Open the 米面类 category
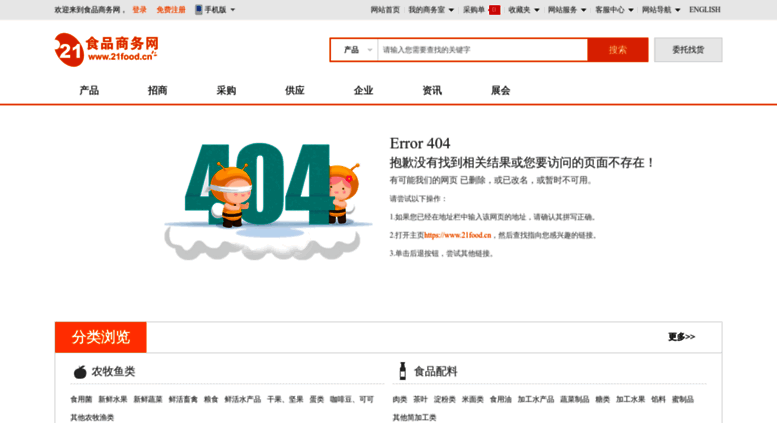Viewport: 777px width, 423px height. (473, 399)
